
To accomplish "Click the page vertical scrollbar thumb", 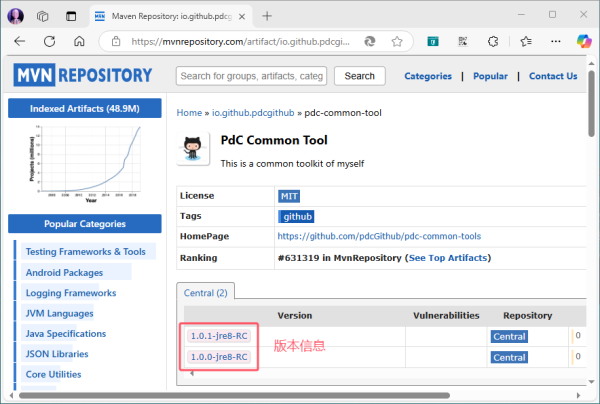I will point(592,103).
